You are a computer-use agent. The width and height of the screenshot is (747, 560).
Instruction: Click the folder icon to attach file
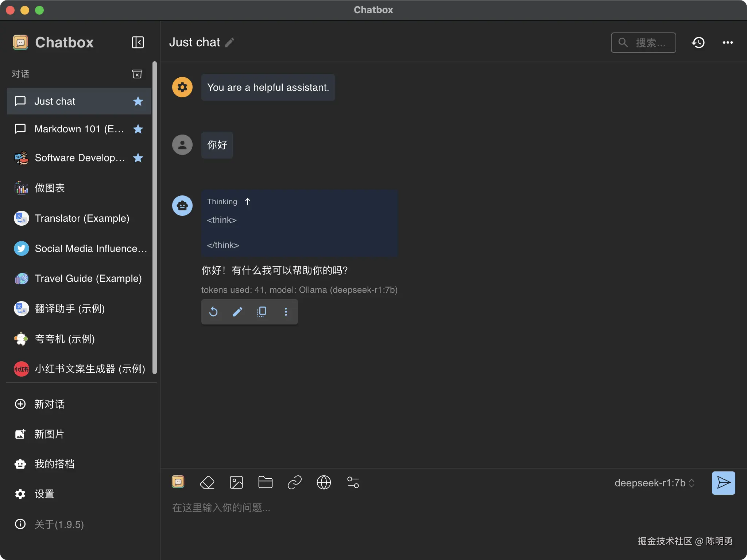click(265, 482)
